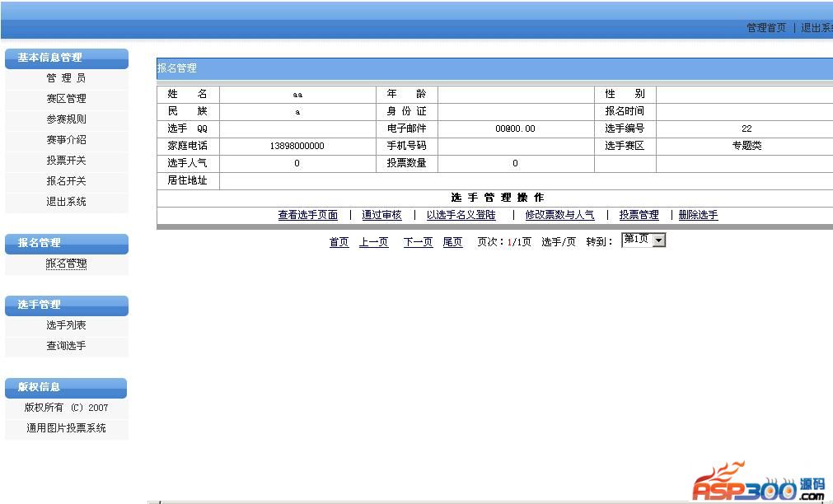Click phone number 13898000000 cell

coord(297,146)
